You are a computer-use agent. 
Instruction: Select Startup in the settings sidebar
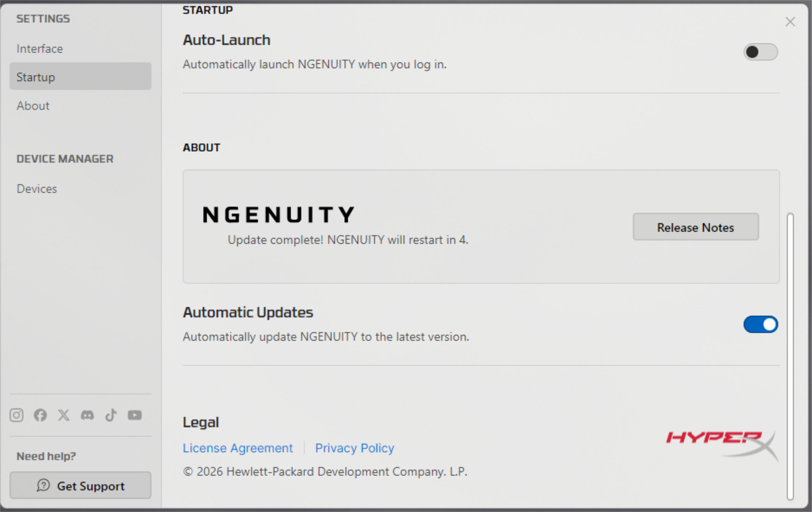[80, 77]
